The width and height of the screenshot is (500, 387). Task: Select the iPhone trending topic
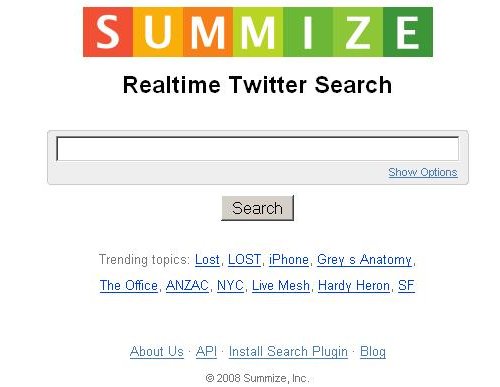[289, 260]
